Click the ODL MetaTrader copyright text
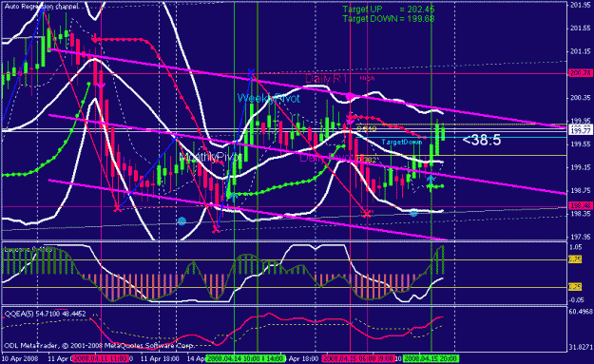This screenshot has width=594, height=364. (x=99, y=346)
